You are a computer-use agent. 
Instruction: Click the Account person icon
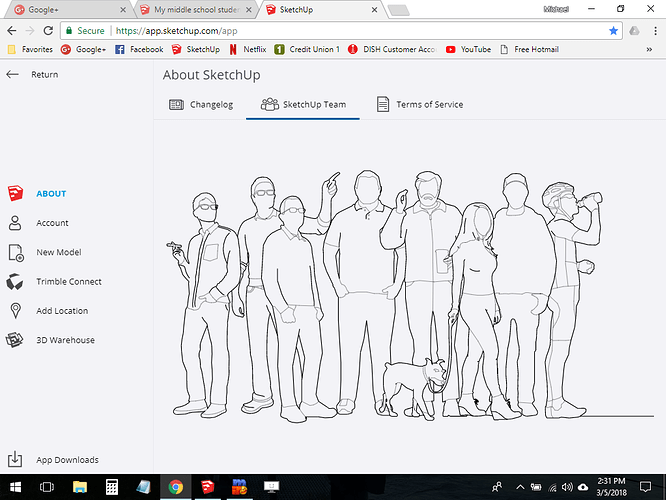(15, 223)
